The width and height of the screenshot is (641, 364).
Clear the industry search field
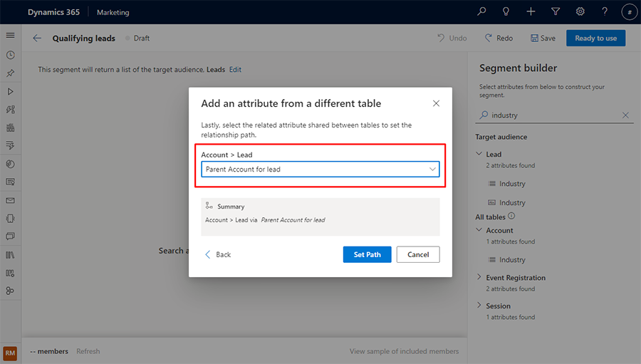625,115
